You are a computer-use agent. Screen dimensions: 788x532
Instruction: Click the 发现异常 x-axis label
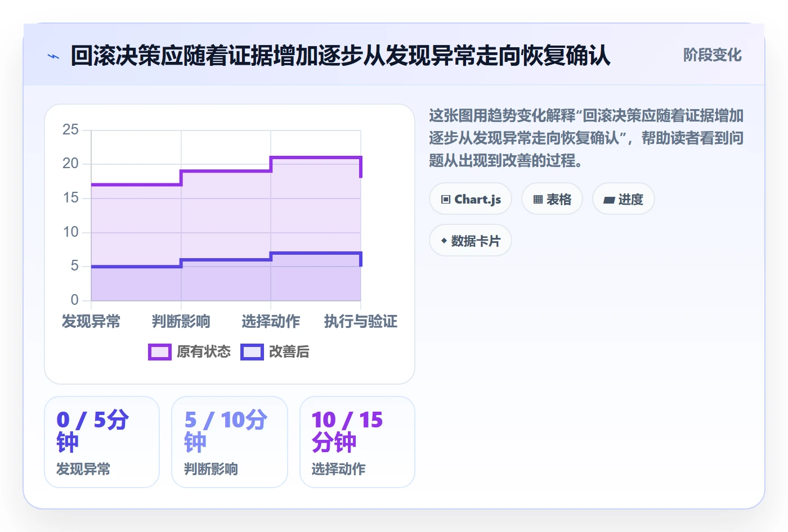(x=91, y=322)
